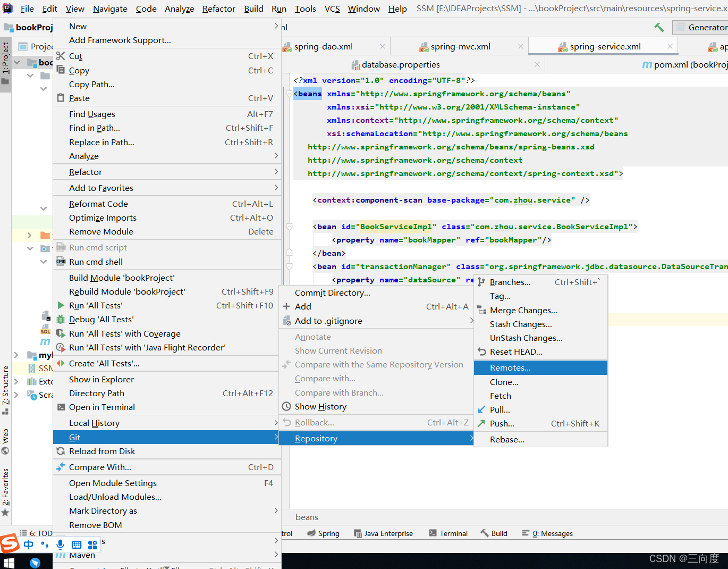Click the beans breadcrumb in editor
Screen dimensions: 728x569
coord(307,517)
